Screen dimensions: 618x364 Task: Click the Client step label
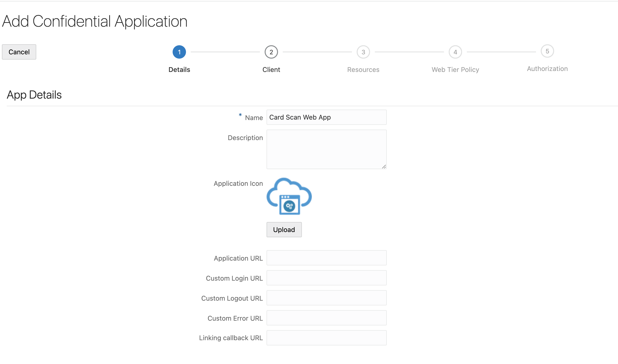(271, 70)
